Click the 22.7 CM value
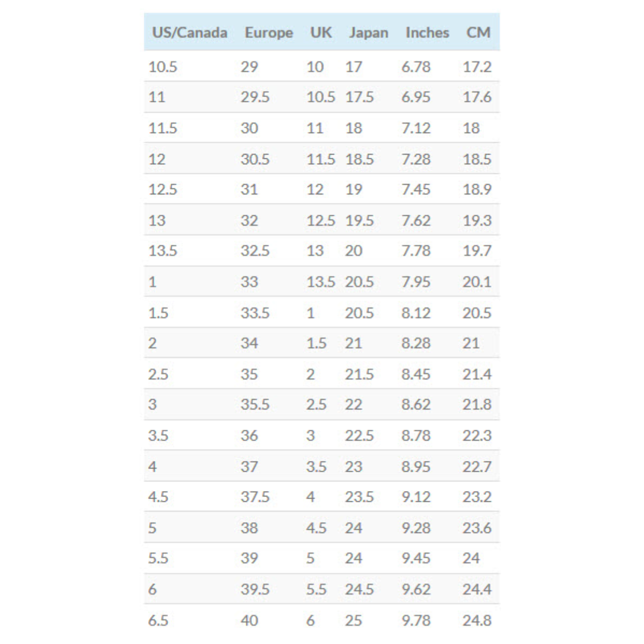Viewport: 644px width, 644px height. tap(477, 467)
